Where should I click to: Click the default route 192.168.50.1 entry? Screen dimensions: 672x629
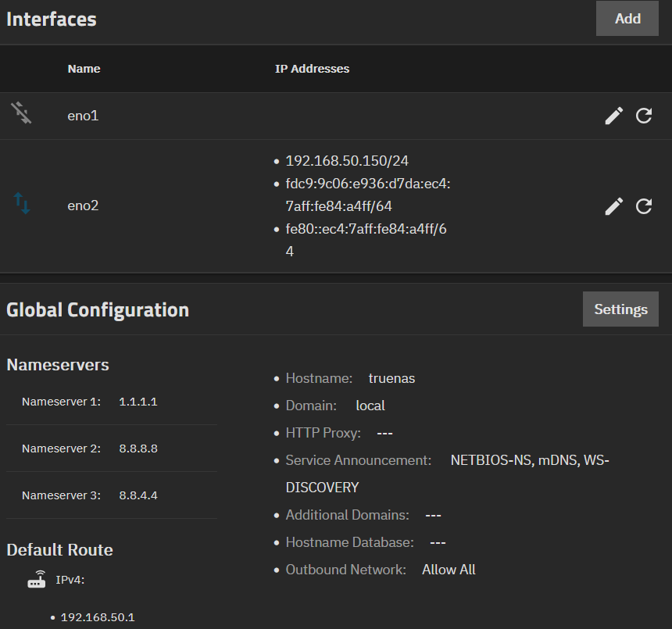pos(98,617)
